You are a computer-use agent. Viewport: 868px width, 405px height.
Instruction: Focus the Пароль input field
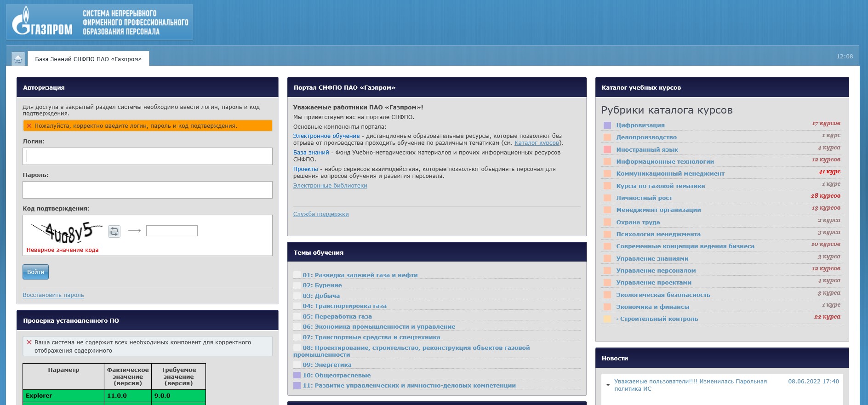click(148, 190)
